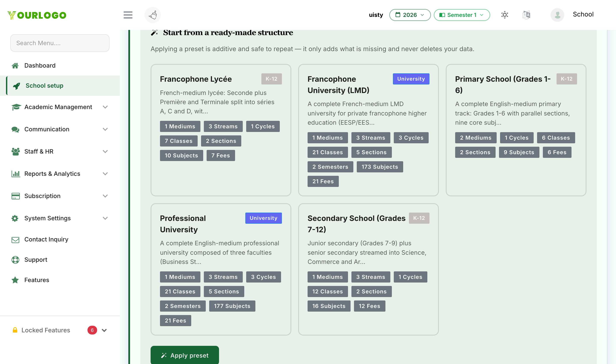Click the Staff & HR people icon

click(15, 151)
